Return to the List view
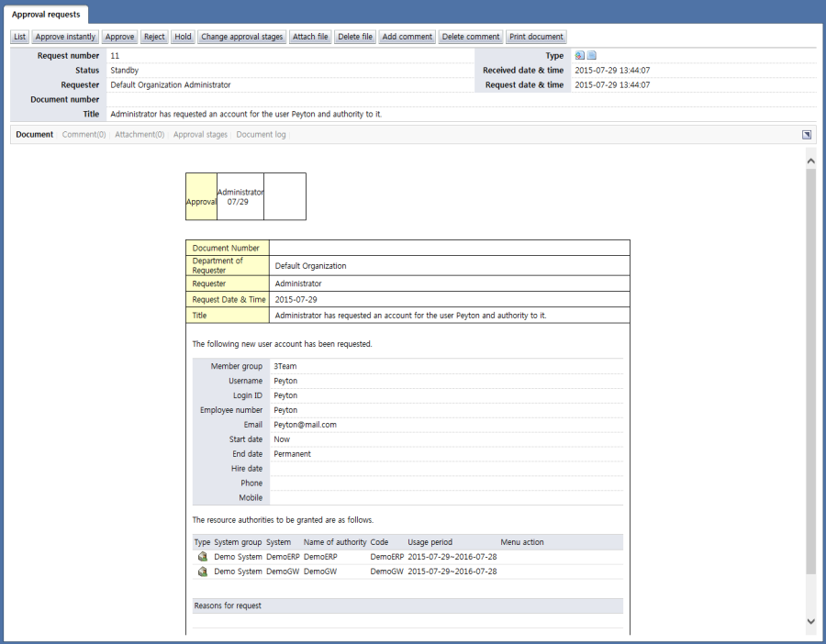Screen dimensions: 826x644 [x=20, y=37]
